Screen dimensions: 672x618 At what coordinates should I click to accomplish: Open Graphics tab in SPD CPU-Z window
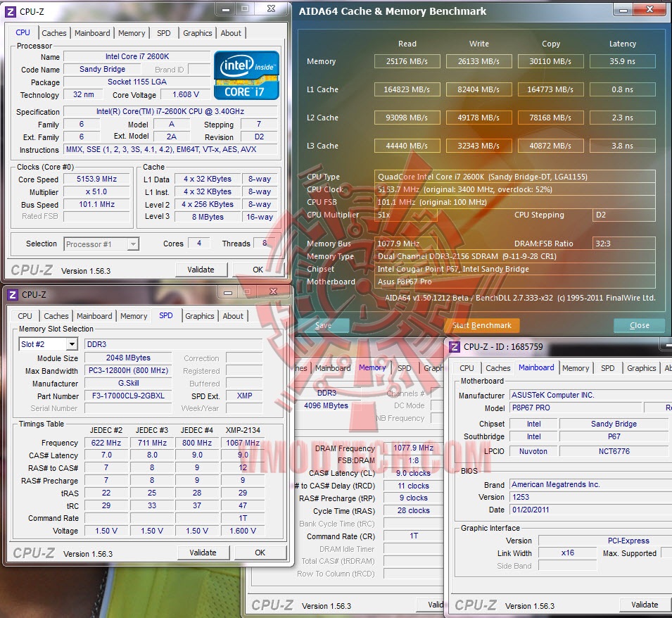point(200,316)
